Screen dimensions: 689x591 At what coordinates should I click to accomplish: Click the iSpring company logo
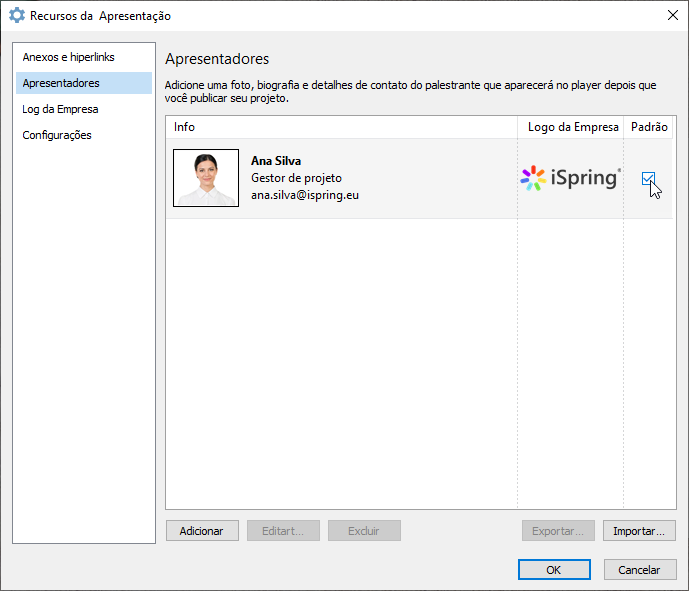point(571,178)
